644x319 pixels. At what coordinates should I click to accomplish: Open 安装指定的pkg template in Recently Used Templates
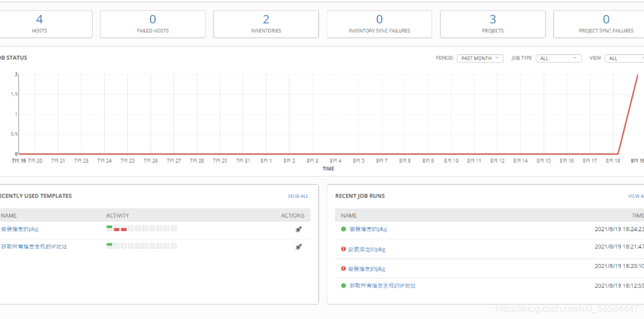pos(20,229)
